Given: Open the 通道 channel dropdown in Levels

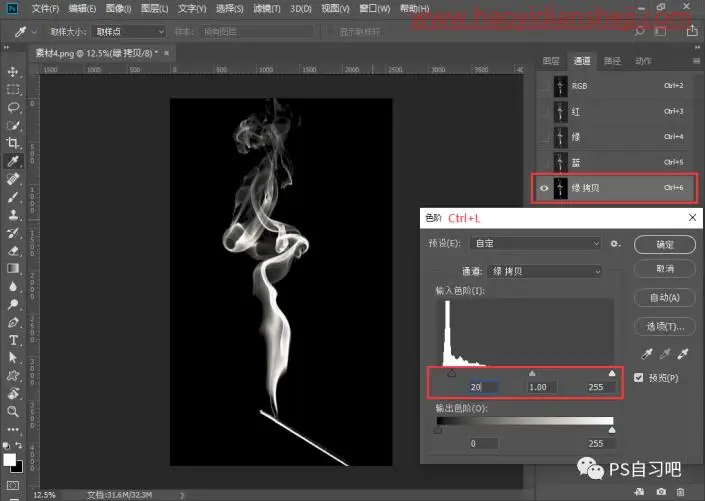Looking at the screenshot, I should tap(544, 272).
